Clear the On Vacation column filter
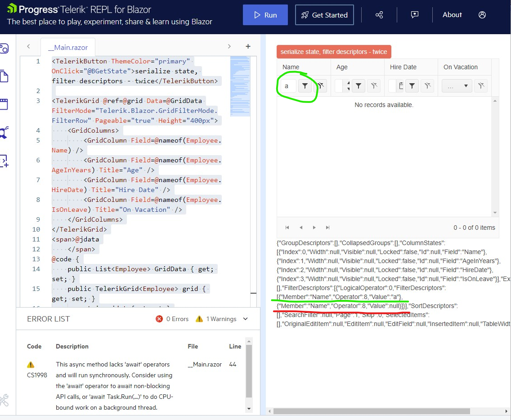Image resolution: width=511 pixels, height=420 pixels. click(481, 86)
